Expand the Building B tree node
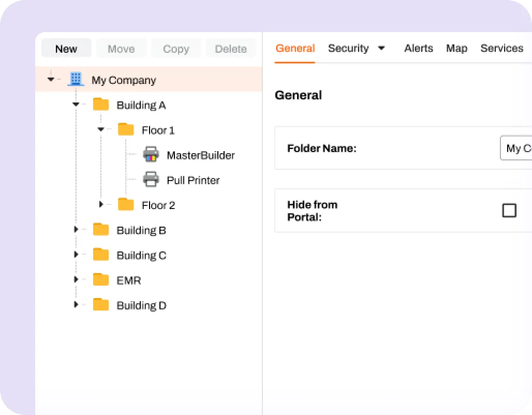The height and width of the screenshot is (415, 532). click(76, 230)
